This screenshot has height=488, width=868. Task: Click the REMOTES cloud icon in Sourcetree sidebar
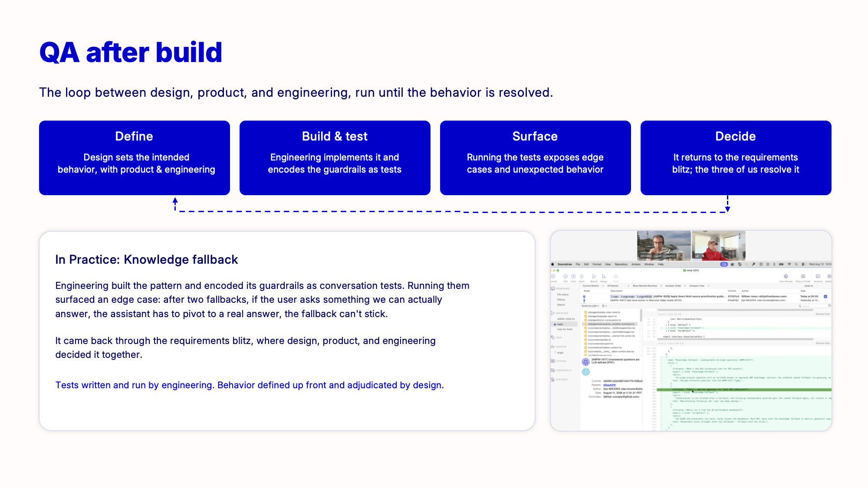click(553, 347)
